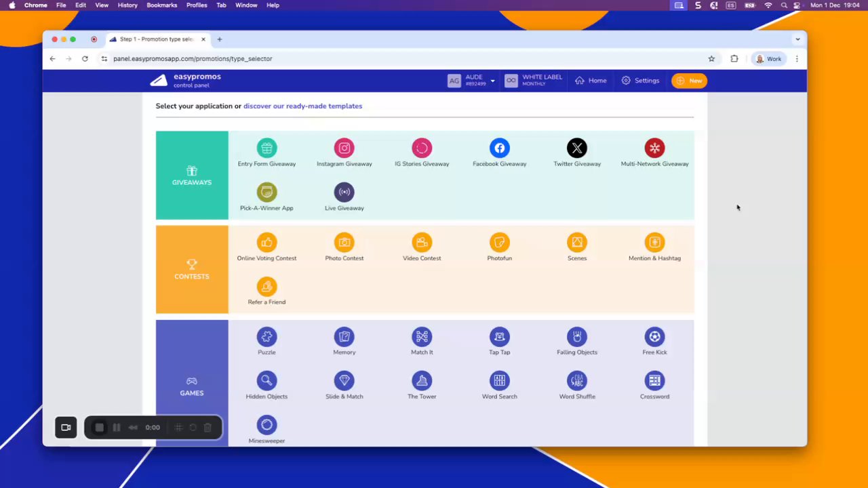Open the Work profile chip
Image resolution: width=868 pixels, height=488 pixels.
point(769,59)
